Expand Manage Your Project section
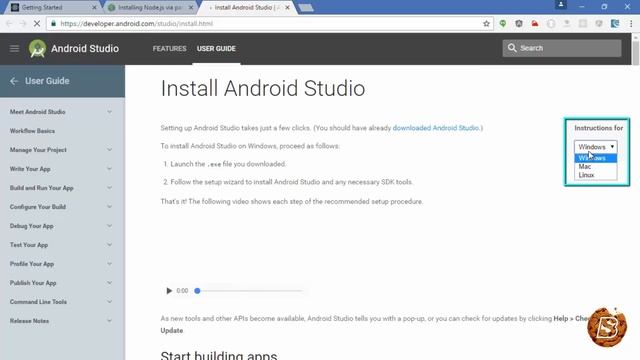640x360 pixels. click(x=109, y=150)
